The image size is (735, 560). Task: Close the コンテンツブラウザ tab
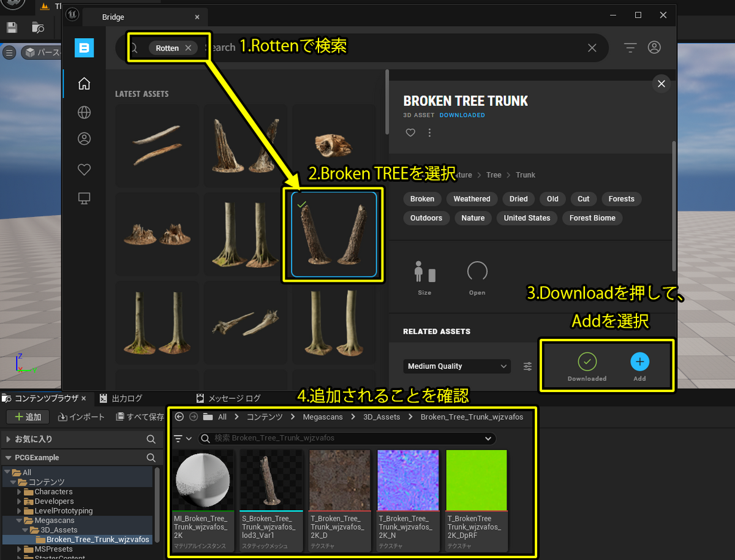click(x=83, y=398)
